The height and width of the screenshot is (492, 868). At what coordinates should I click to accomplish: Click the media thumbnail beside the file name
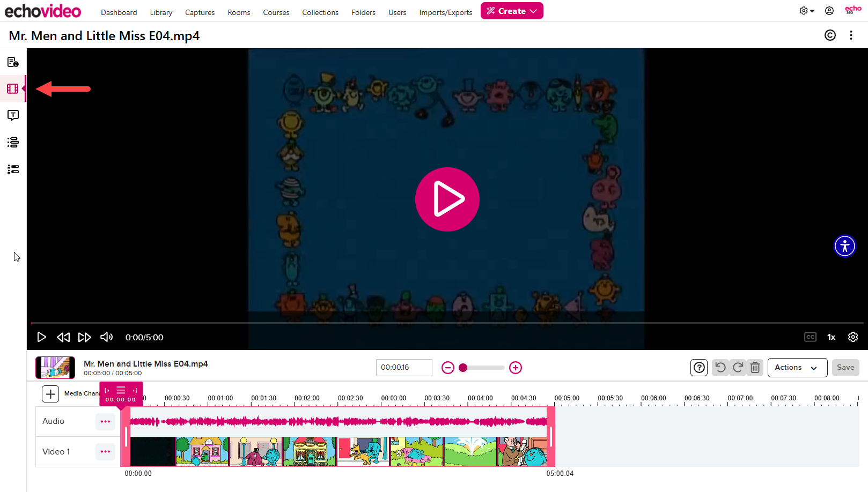[55, 368]
